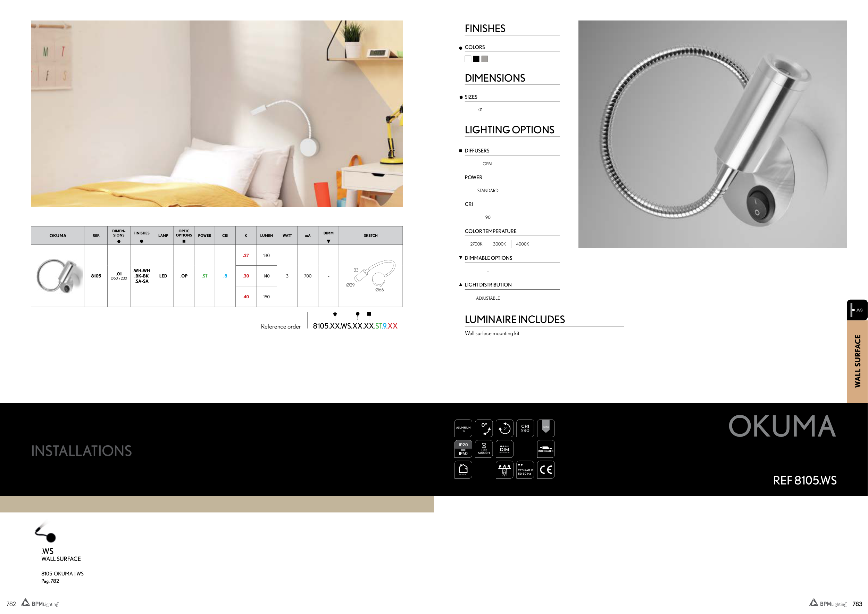This screenshot has height=614, width=868.
Task: Click the indoor house icon
Action: point(463,470)
